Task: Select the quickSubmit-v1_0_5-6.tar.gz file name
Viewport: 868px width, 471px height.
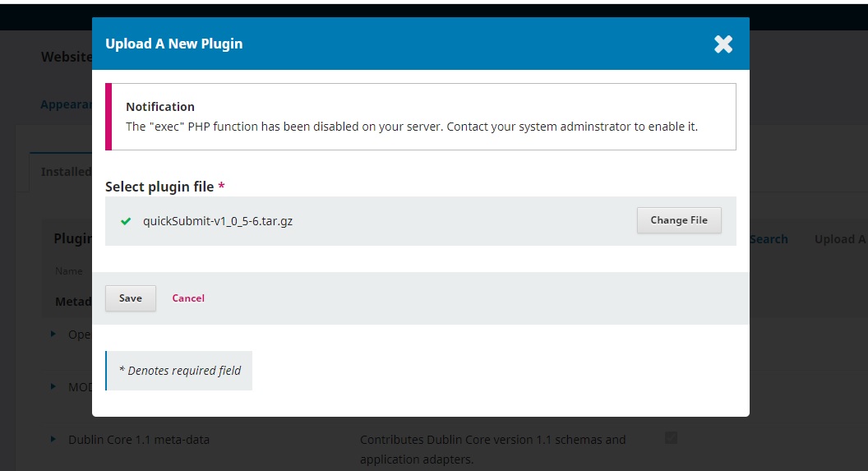Action: 218,221
